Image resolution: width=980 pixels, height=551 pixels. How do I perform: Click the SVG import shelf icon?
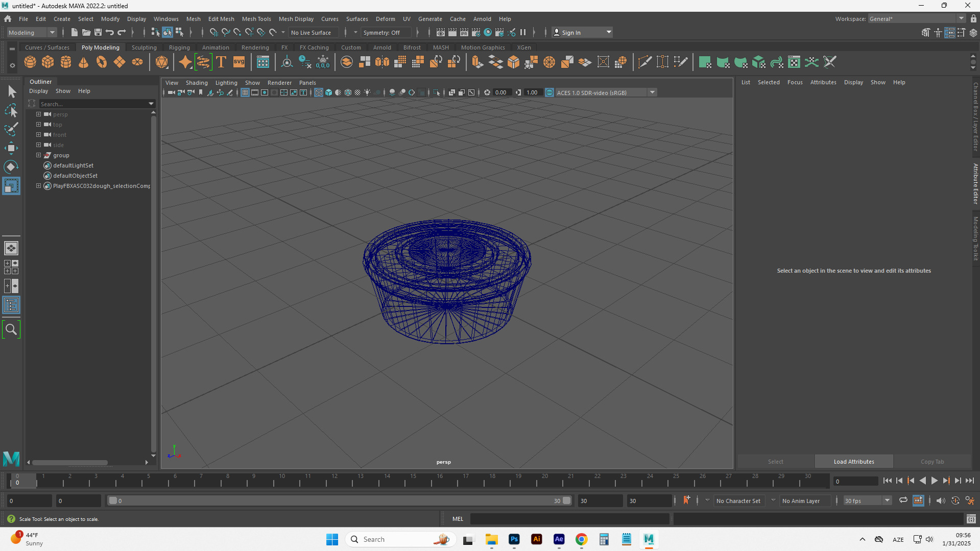pos(239,62)
